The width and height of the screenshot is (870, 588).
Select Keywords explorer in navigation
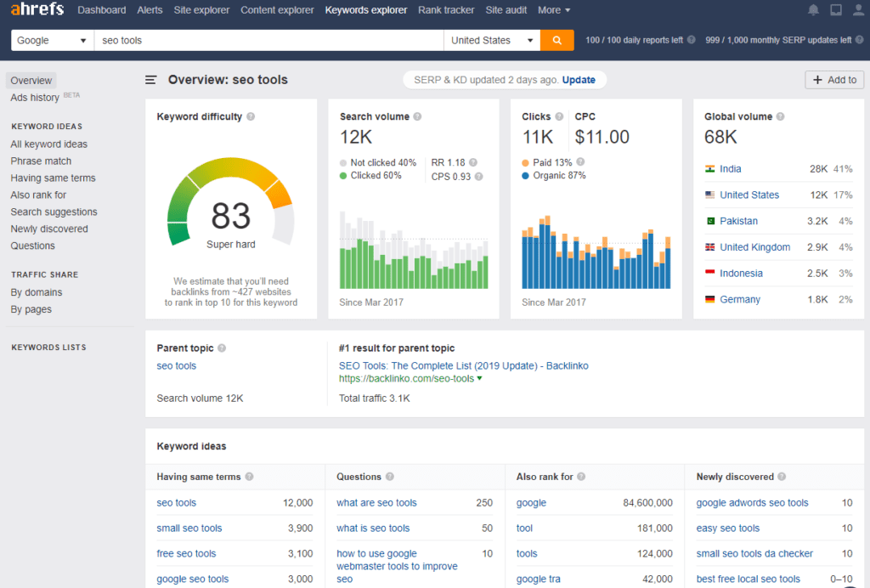click(365, 10)
